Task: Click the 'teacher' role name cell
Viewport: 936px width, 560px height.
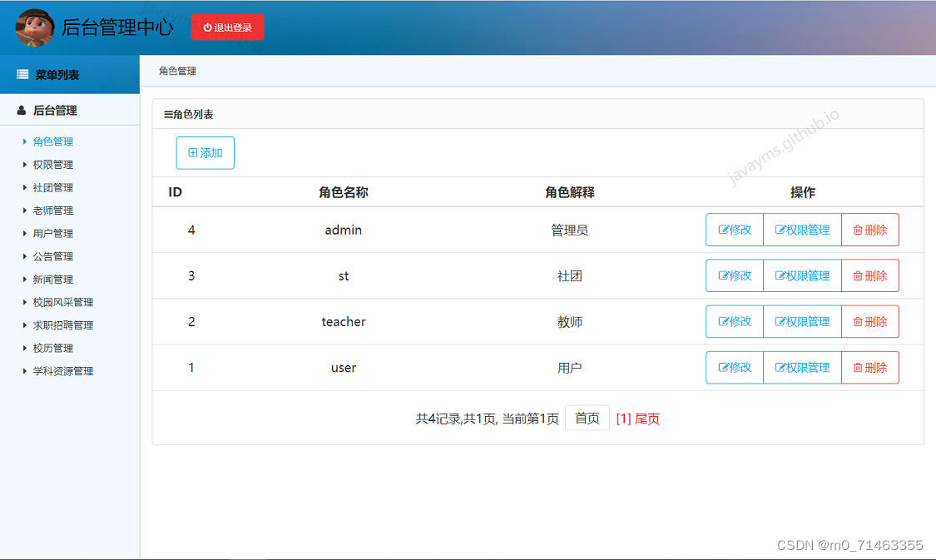Action: [344, 322]
